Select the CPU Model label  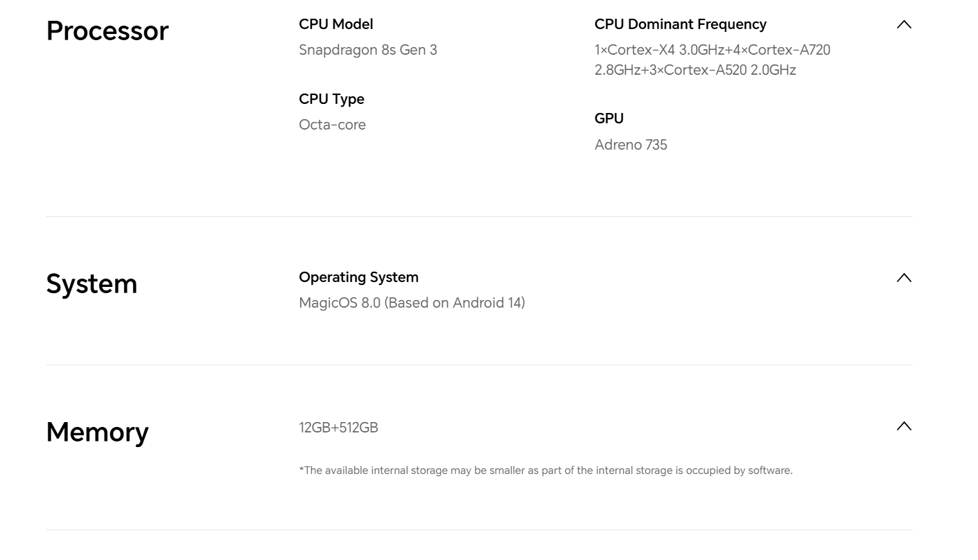(x=335, y=24)
